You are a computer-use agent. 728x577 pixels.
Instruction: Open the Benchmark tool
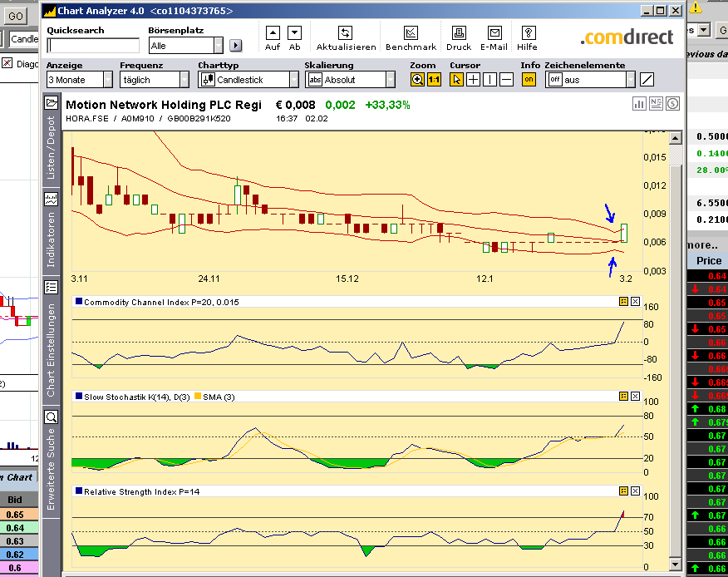pos(411,33)
